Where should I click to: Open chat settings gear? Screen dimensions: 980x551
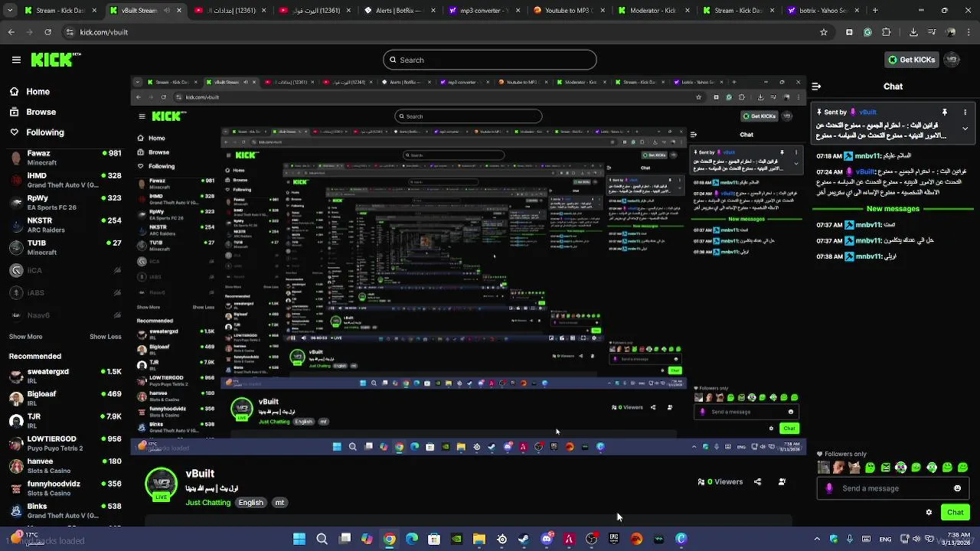(929, 513)
